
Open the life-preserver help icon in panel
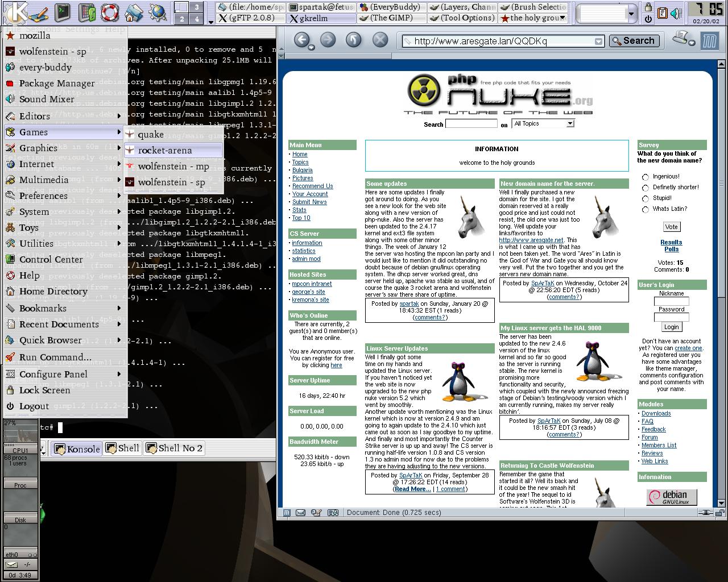pos(110,11)
